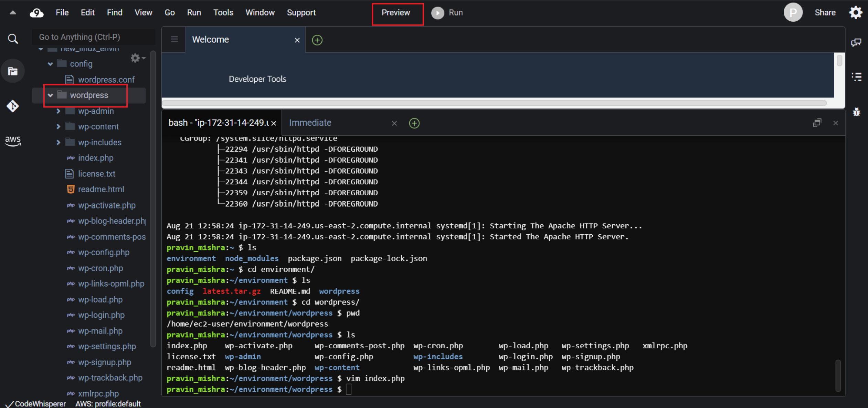The width and height of the screenshot is (868, 410).
Task: Open the View menu
Action: pos(143,12)
